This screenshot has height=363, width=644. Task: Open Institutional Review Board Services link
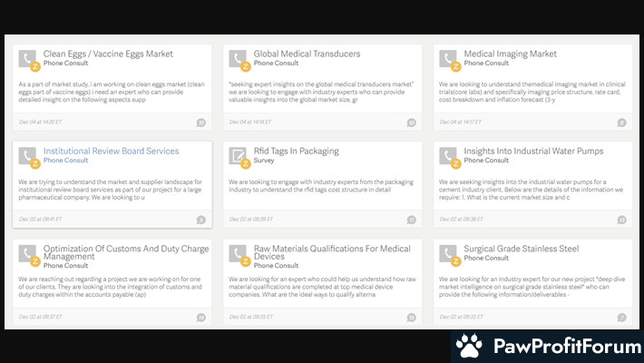[112, 151]
